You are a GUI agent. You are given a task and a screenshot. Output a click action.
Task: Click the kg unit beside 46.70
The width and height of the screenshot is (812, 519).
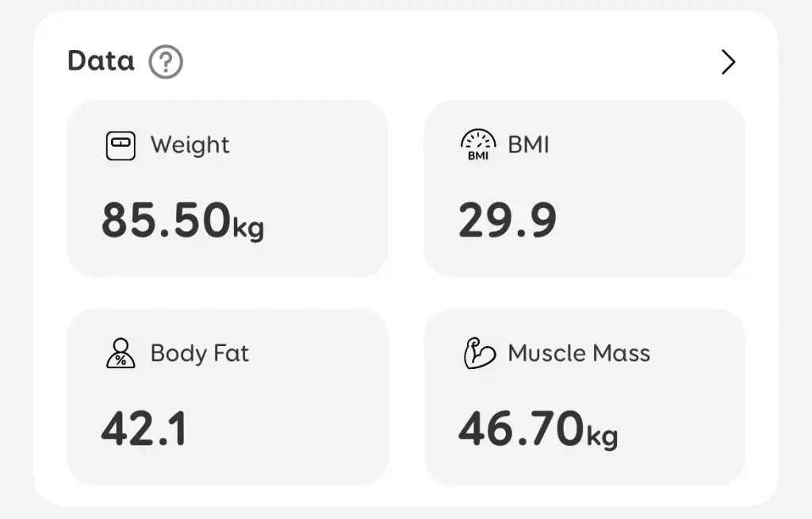[602, 436]
